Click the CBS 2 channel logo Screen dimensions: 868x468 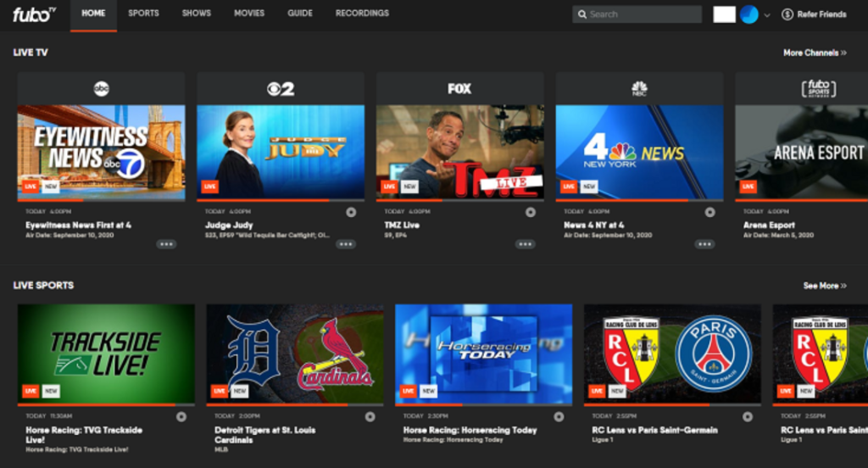pos(281,89)
